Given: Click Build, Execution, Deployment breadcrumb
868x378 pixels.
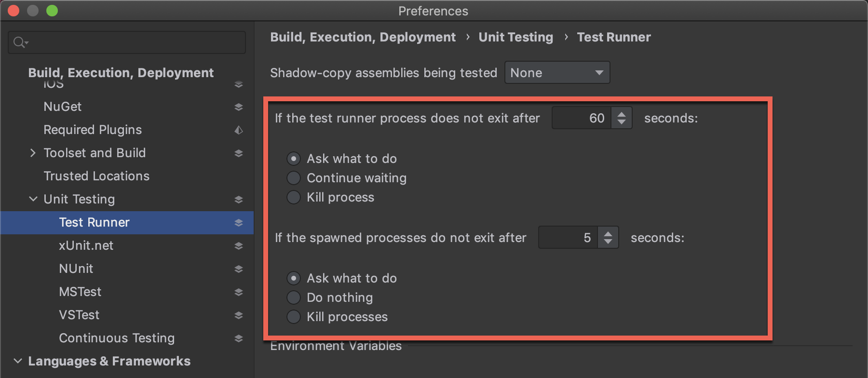Looking at the screenshot, I should tap(363, 37).
